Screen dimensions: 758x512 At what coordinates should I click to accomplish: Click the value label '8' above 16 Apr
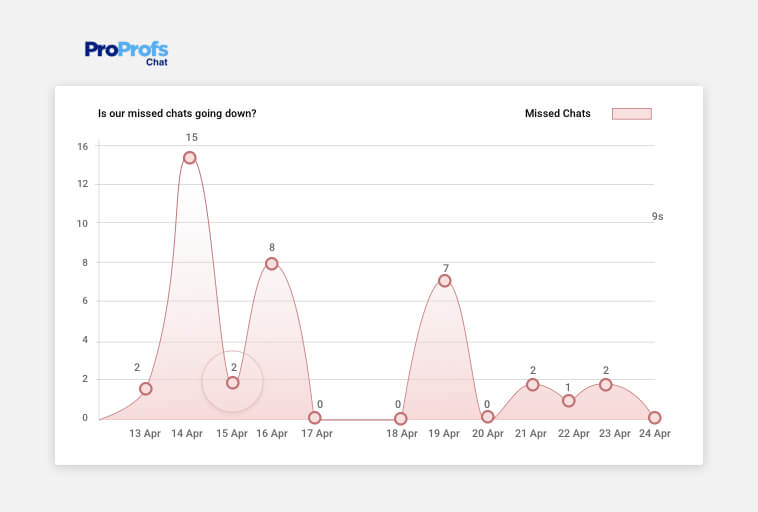[272, 248]
